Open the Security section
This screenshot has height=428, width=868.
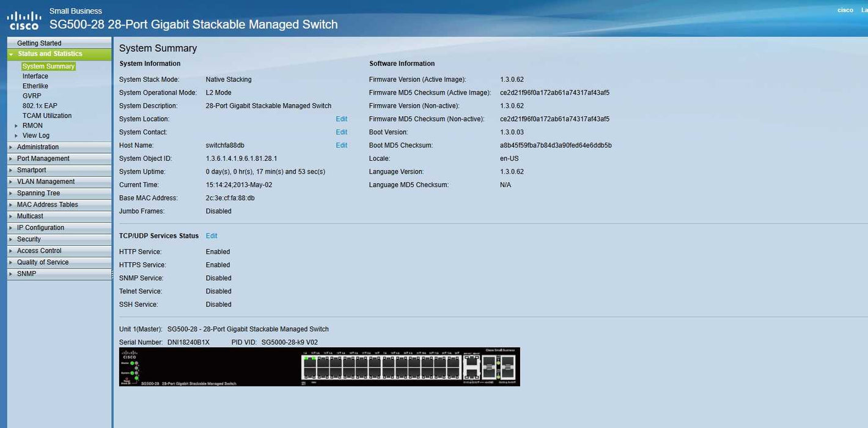[x=29, y=240]
